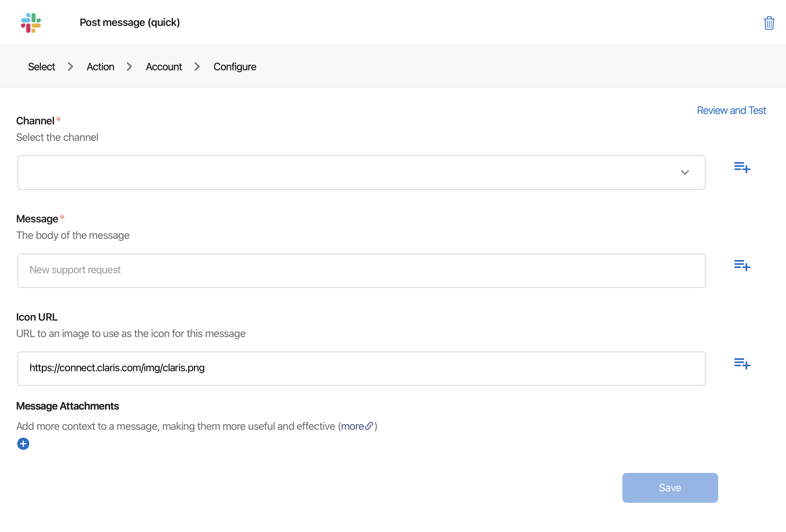Click the 'Post message (quick)' title
This screenshot has height=532, width=786.
tap(130, 22)
